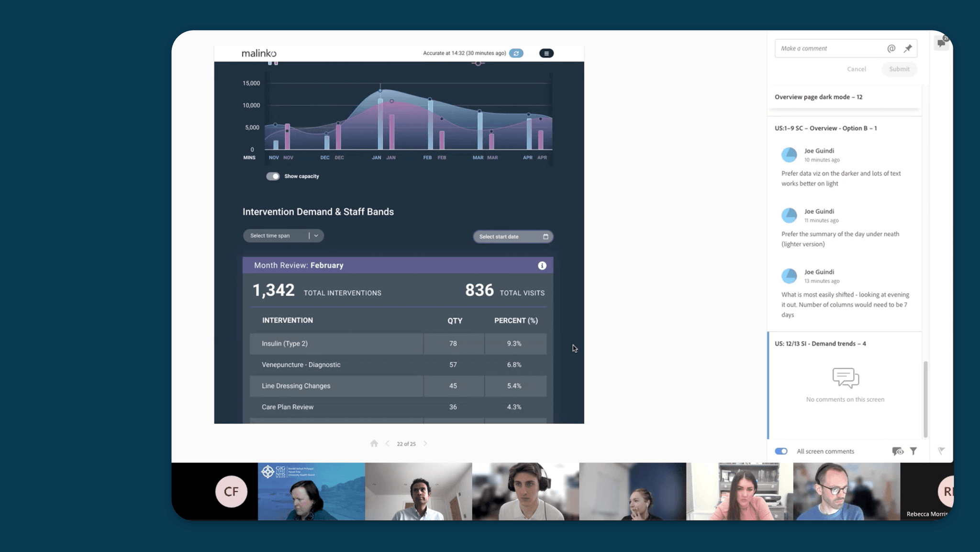Go to the home screen icon
This screenshot has height=552, width=980.
(374, 443)
